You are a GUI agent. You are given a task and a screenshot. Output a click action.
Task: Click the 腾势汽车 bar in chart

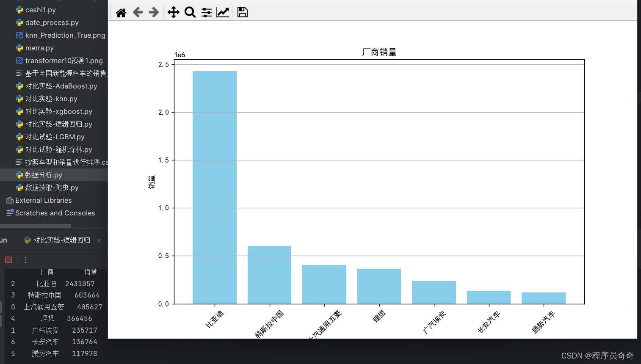(x=544, y=298)
